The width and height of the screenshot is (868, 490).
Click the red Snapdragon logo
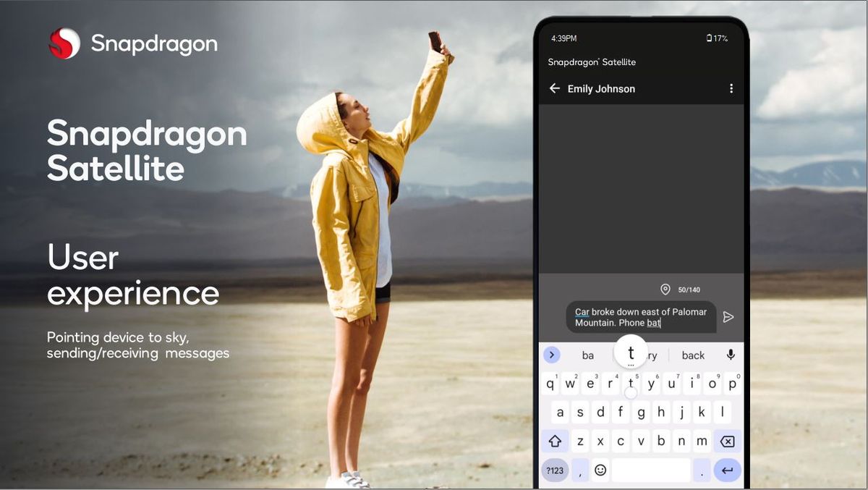[x=64, y=43]
